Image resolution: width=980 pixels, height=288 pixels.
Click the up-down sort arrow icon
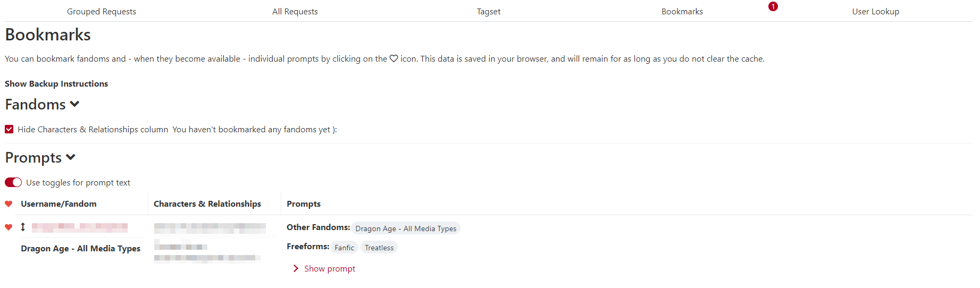23,227
